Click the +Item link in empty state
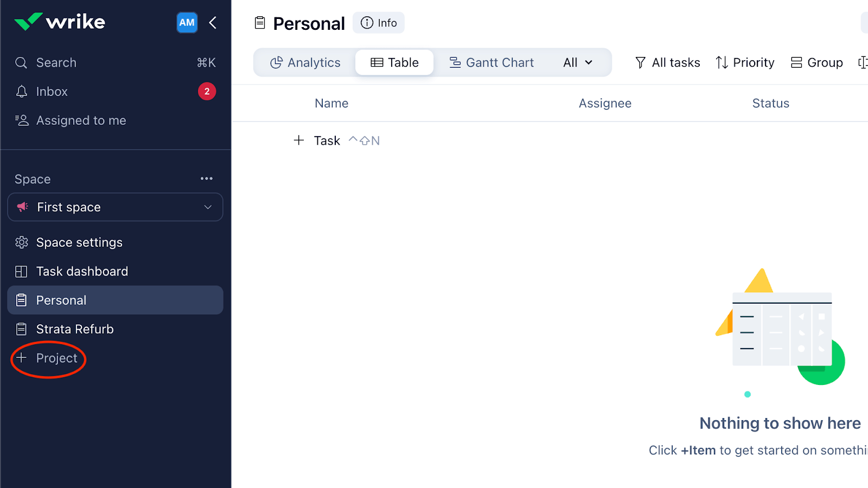The height and width of the screenshot is (488, 868). tap(699, 450)
